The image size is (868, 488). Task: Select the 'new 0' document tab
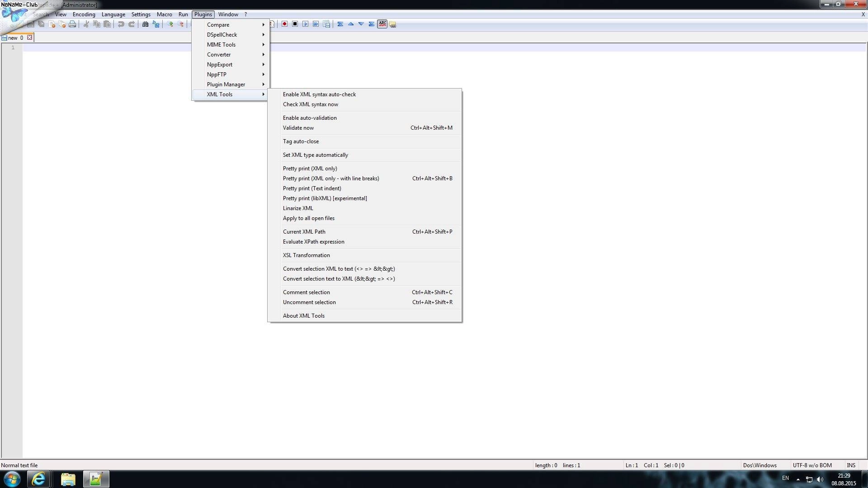point(16,38)
